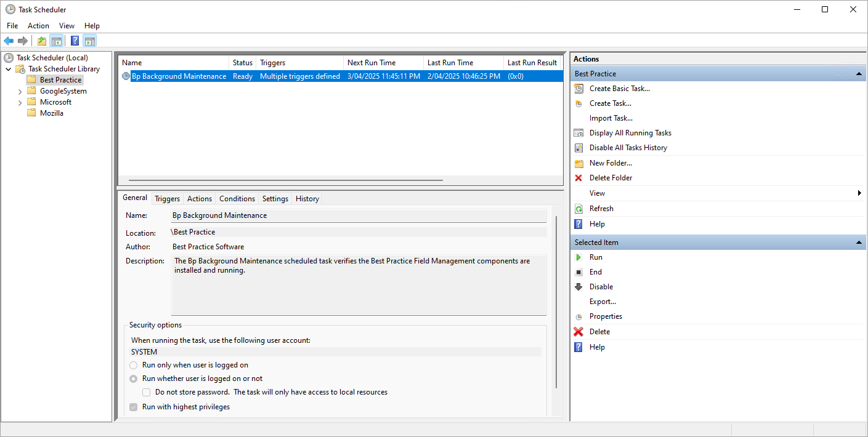The height and width of the screenshot is (437, 868).
Task: Click the Task Scheduler (Local) clock icon
Action: (x=9, y=58)
